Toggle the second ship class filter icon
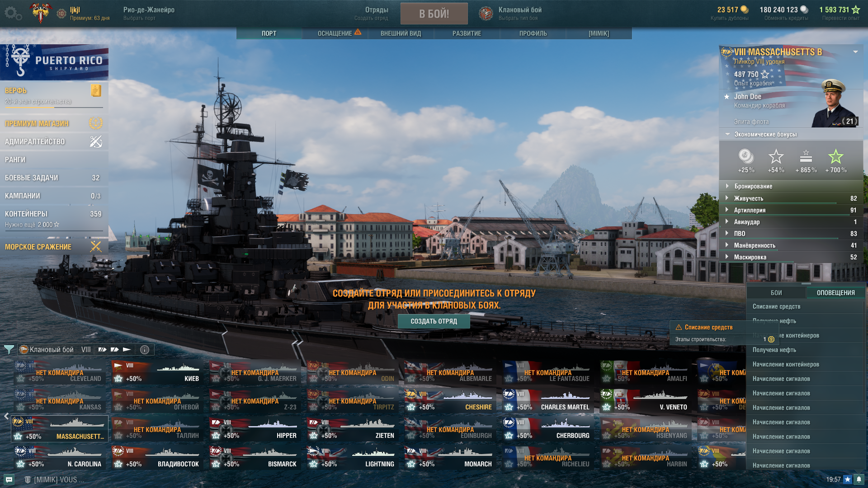This screenshot has width=868, height=488. pos(115,349)
